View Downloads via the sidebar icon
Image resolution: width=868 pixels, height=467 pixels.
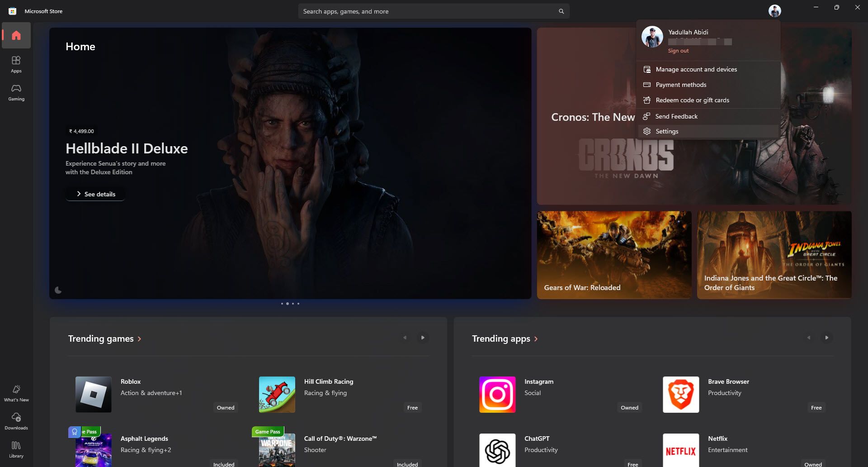pos(16,420)
